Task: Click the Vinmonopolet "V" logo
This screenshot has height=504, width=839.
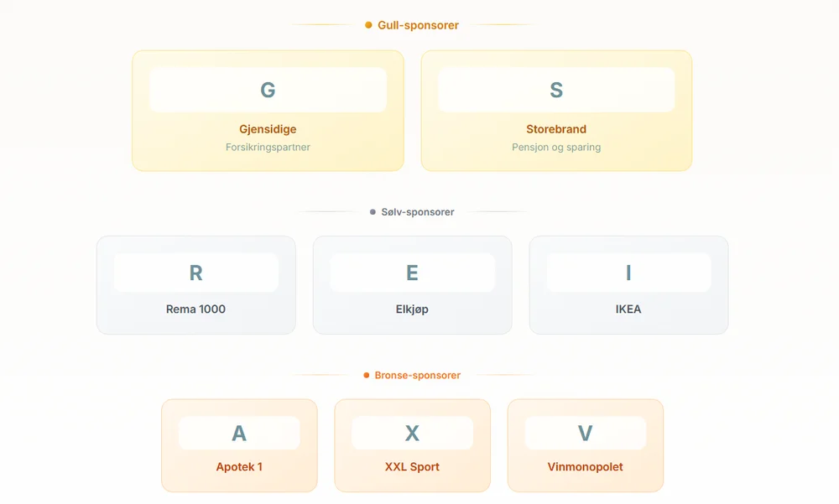Action: pyautogui.click(x=585, y=433)
